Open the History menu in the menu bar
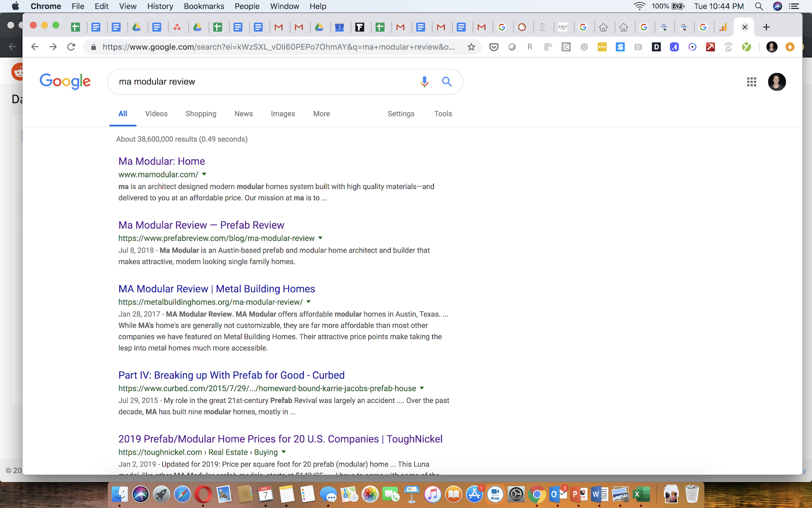This screenshot has height=508, width=812. click(x=160, y=6)
